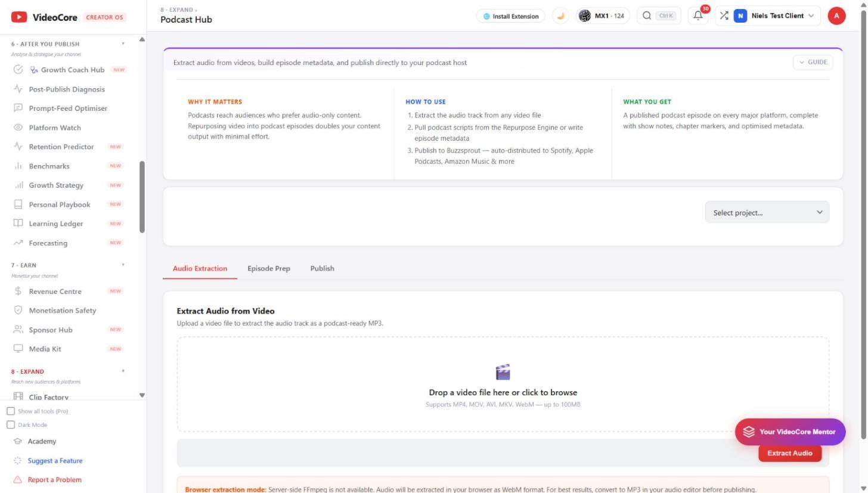Image resolution: width=868 pixels, height=493 pixels.
Task: Open the Select project dropdown
Action: [x=767, y=212]
